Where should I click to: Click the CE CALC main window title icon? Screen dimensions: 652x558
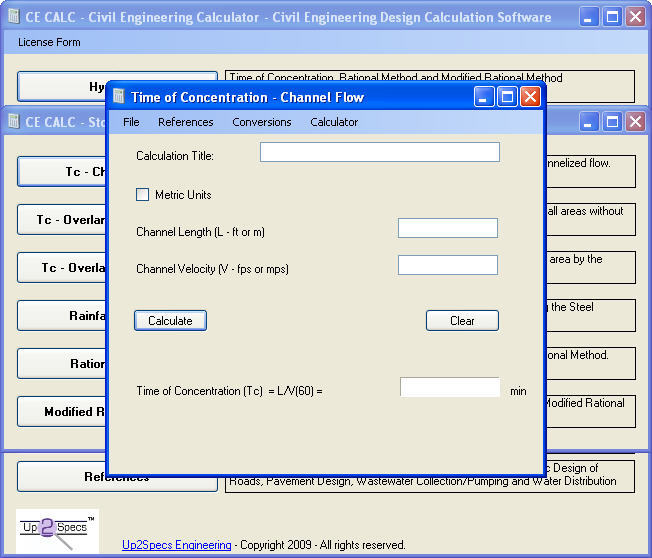14,16
